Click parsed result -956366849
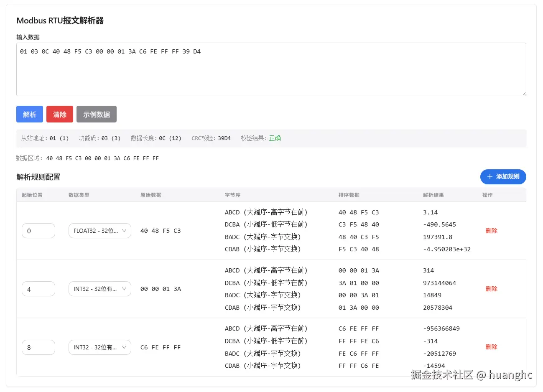The width and height of the screenshot is (543, 392). [x=441, y=328]
